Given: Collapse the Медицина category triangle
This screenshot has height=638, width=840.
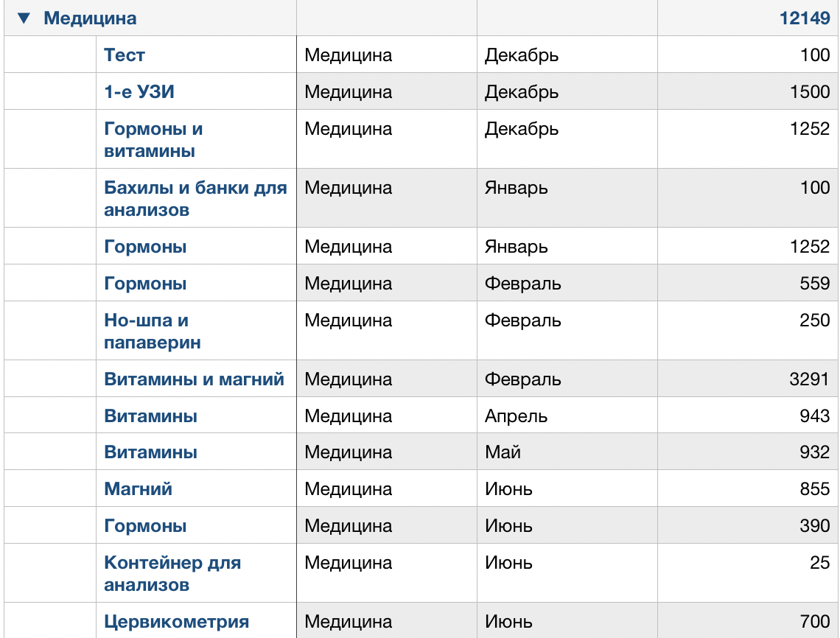Looking at the screenshot, I should pyautogui.click(x=24, y=18).
